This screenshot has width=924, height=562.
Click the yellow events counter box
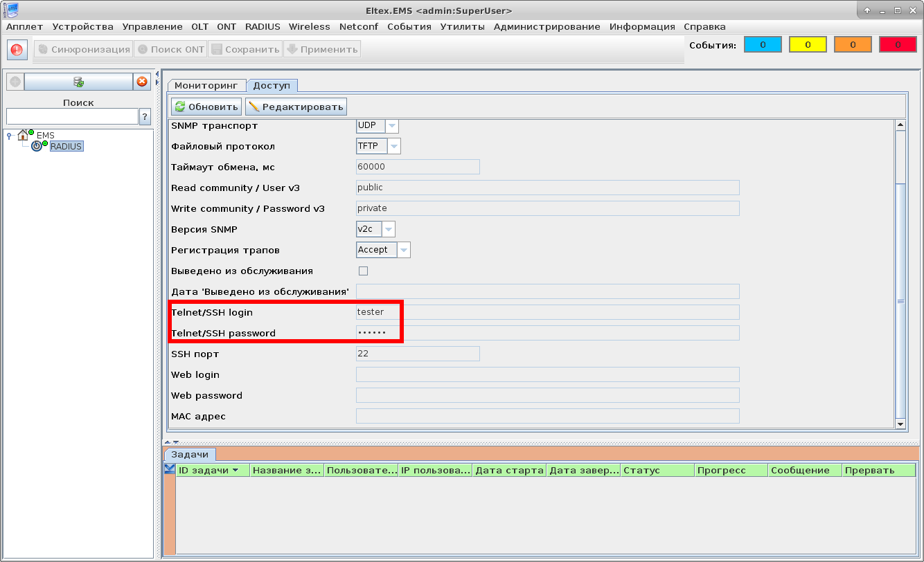[808, 44]
